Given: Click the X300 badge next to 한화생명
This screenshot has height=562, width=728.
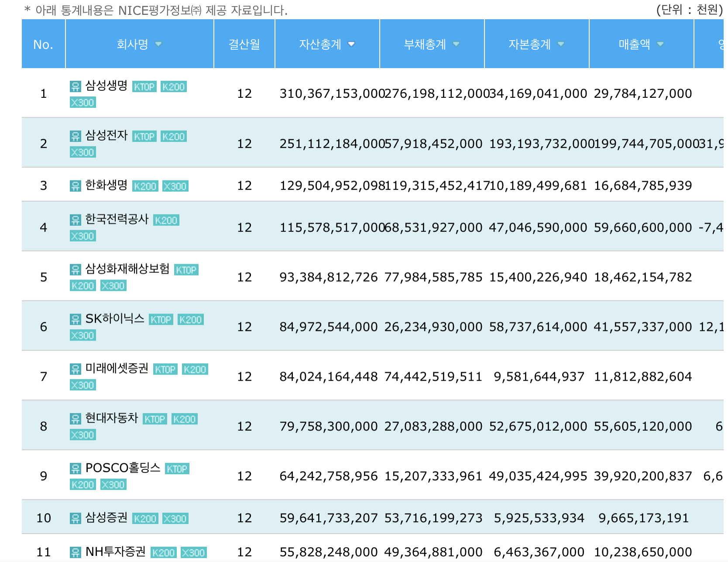Looking at the screenshot, I should (x=175, y=186).
